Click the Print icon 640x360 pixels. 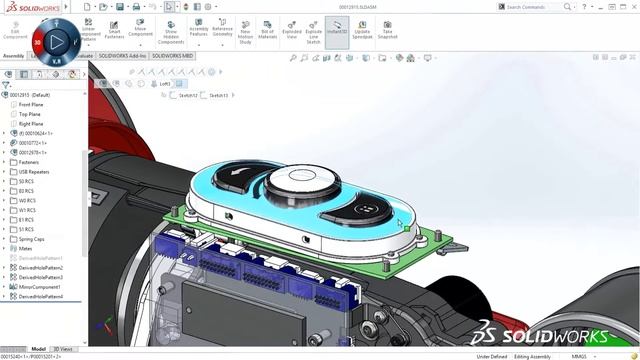(x=136, y=7)
